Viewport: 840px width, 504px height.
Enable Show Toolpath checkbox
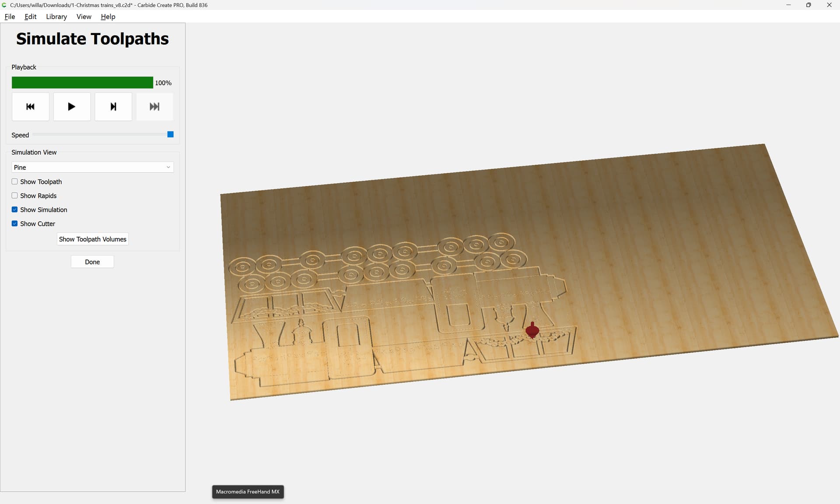pos(15,182)
